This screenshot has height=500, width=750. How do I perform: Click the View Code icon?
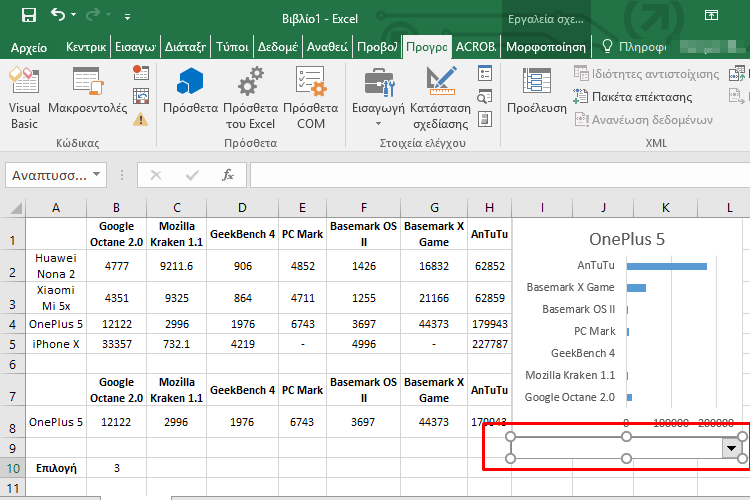pos(485,96)
